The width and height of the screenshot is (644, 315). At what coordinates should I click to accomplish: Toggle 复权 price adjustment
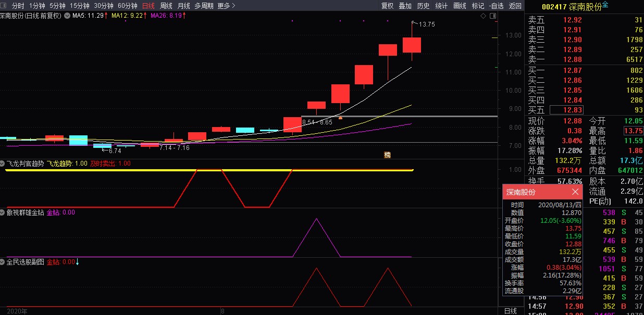pyautogui.click(x=387, y=6)
